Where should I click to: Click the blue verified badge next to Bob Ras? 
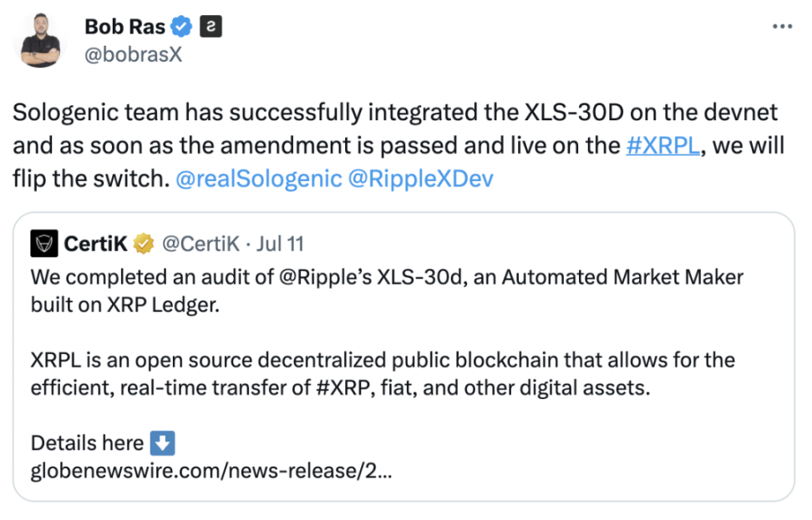coord(182,26)
